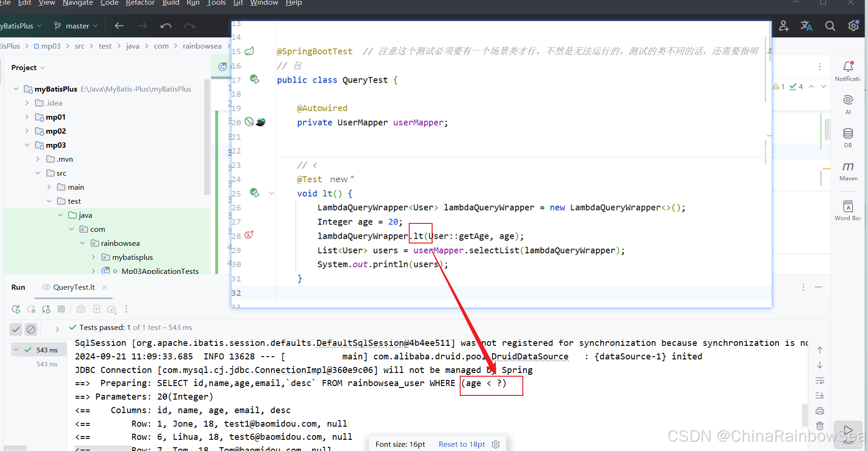Collapse the myBatisPlus root tree node

coord(16,89)
